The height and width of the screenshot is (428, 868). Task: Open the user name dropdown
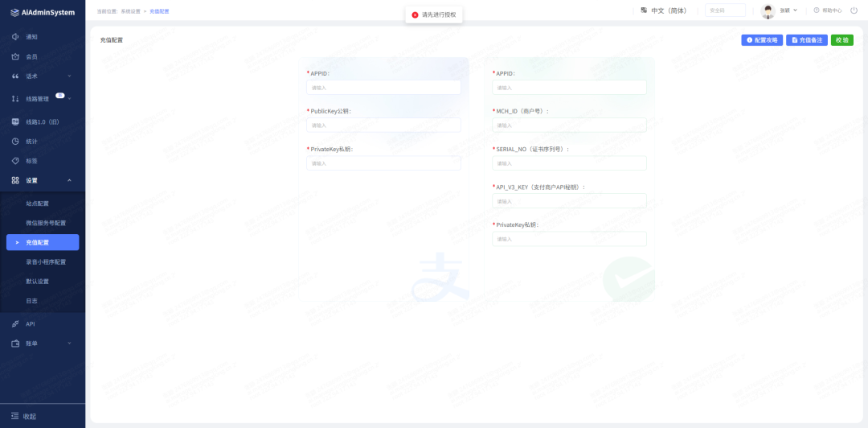pyautogui.click(x=788, y=10)
